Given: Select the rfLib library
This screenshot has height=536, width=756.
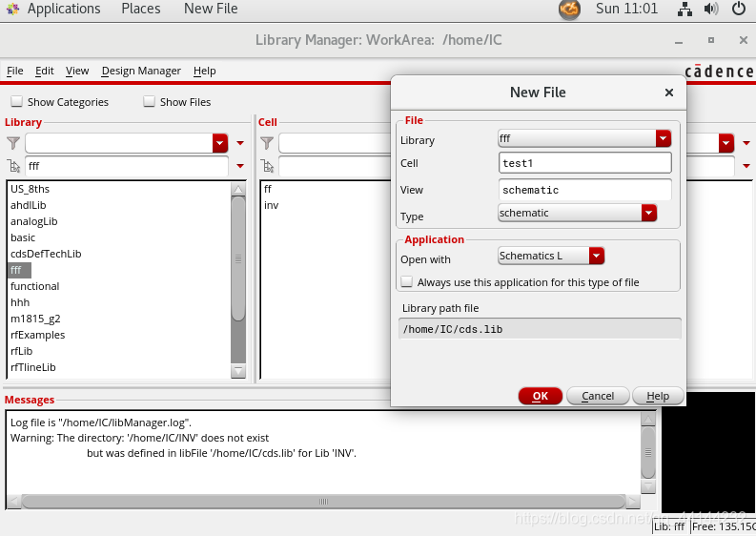Looking at the screenshot, I should click(x=21, y=351).
